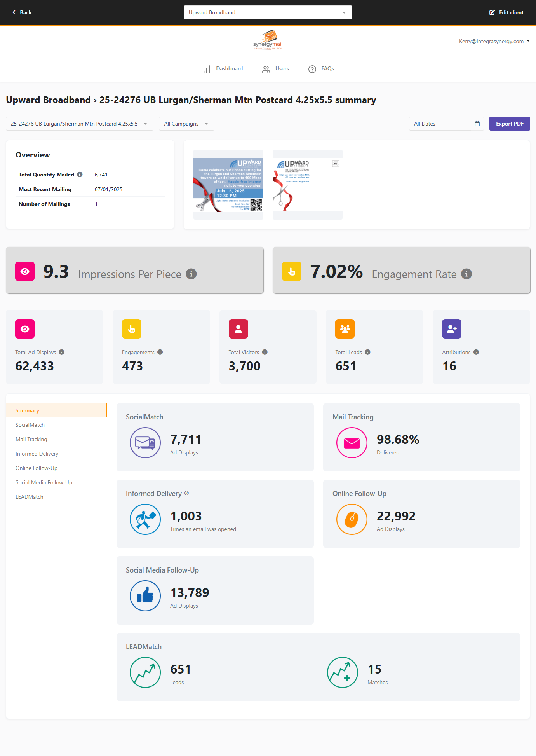Click the LEADMatch Matches chart-plus icon
The width and height of the screenshot is (536, 756).
click(343, 672)
